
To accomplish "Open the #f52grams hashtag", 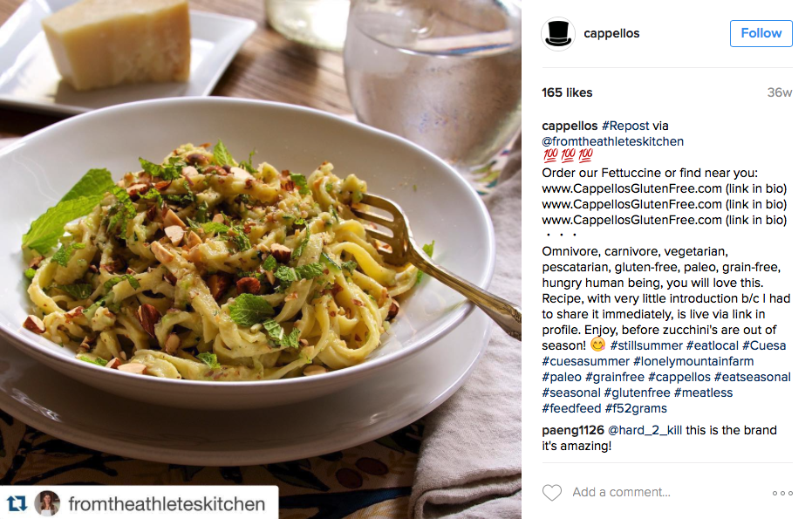I will point(636,408).
